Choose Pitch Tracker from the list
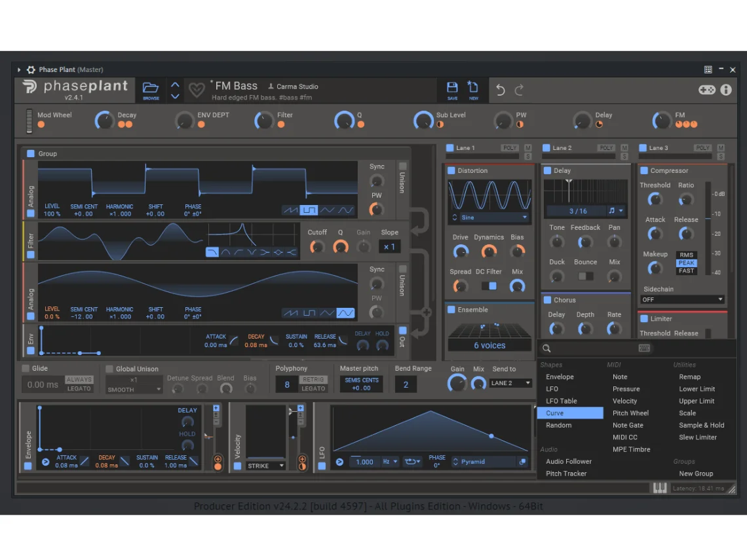This screenshot has width=747, height=560. [x=566, y=474]
